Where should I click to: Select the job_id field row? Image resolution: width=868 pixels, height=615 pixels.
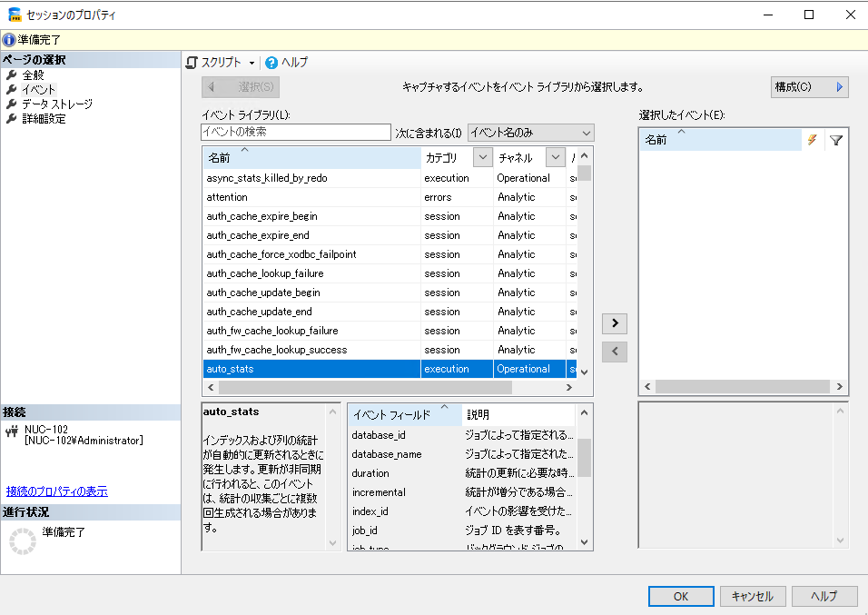click(x=462, y=531)
